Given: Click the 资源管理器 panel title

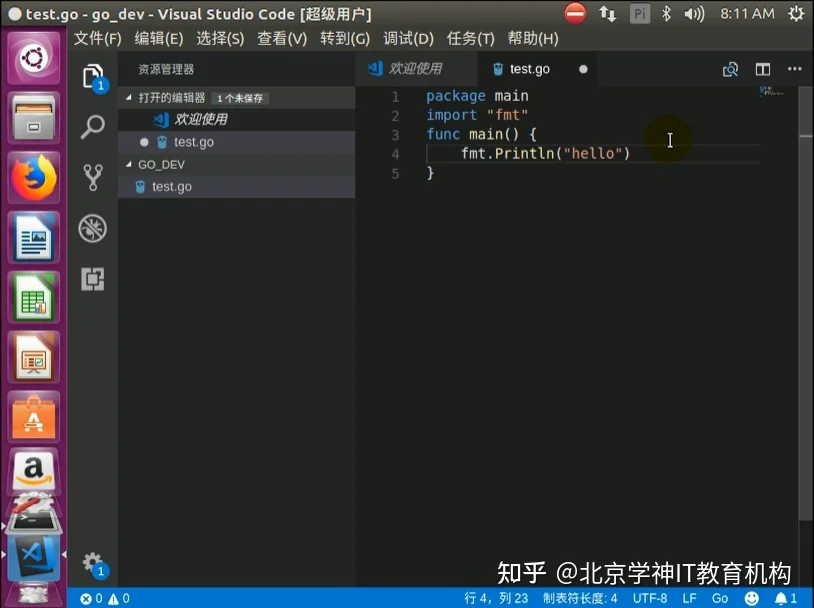Looking at the screenshot, I should click(166, 70).
